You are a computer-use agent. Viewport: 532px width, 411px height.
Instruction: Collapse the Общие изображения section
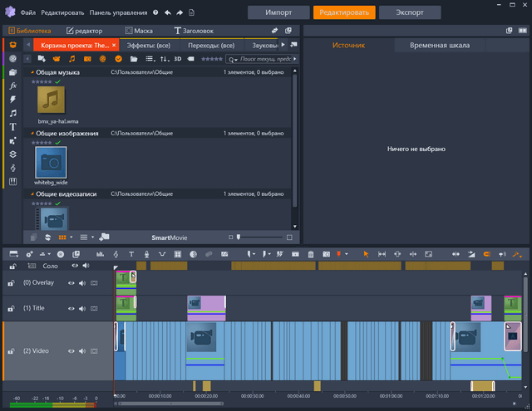pyautogui.click(x=33, y=134)
